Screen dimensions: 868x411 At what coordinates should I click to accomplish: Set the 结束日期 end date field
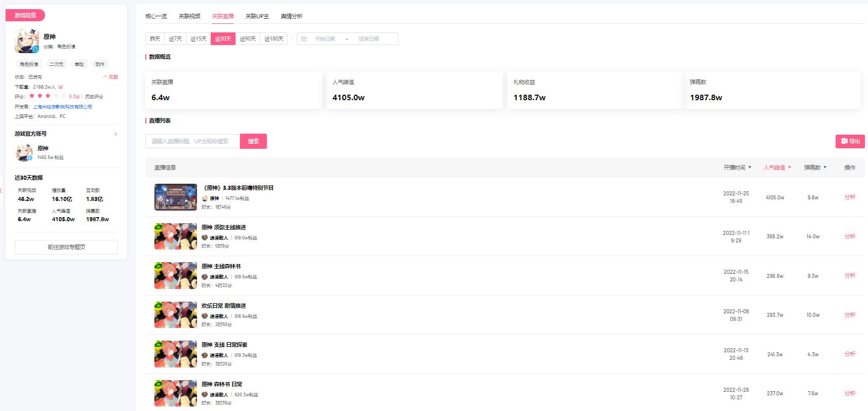pyautogui.click(x=369, y=39)
